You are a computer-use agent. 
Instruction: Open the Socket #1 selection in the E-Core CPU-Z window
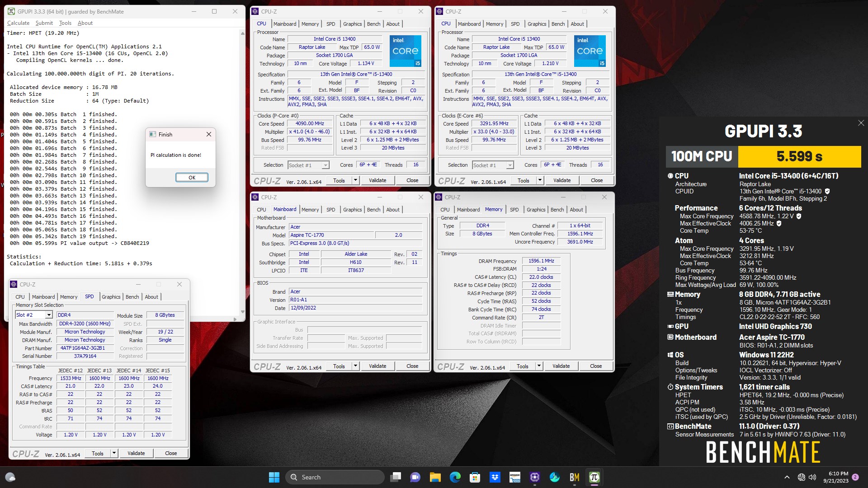click(x=493, y=165)
